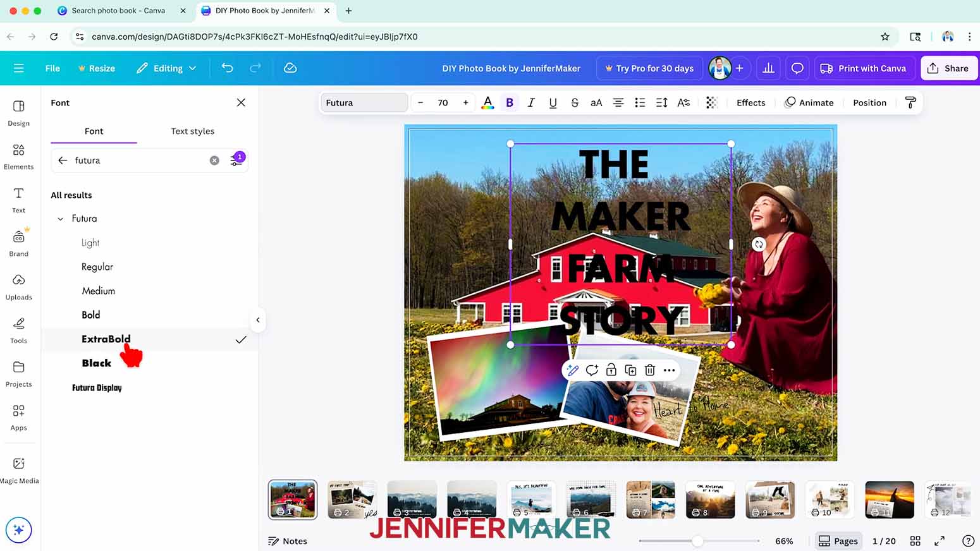The height and width of the screenshot is (551, 980).
Task: Increase the font size
Action: click(466, 103)
